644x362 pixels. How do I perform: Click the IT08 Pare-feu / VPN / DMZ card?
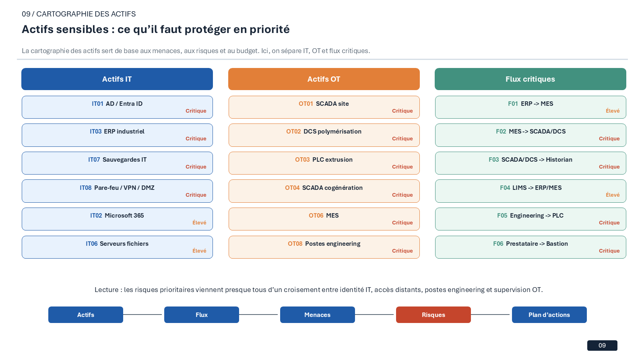point(117,191)
